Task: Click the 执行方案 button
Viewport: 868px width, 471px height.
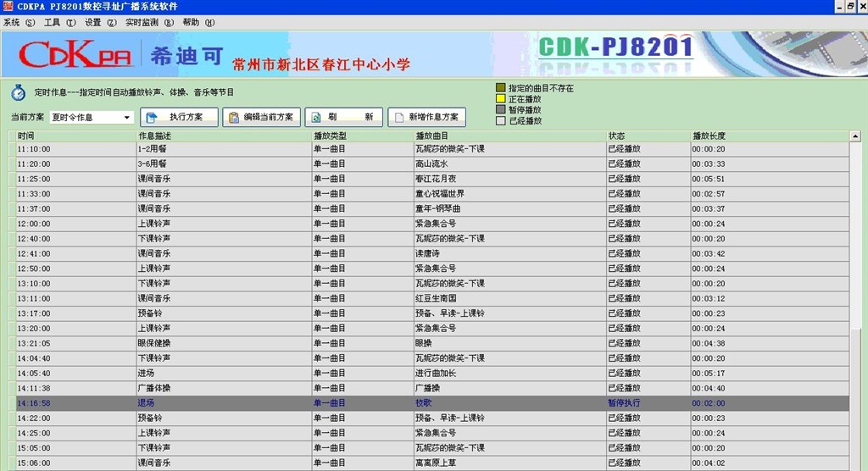Action: 179,118
